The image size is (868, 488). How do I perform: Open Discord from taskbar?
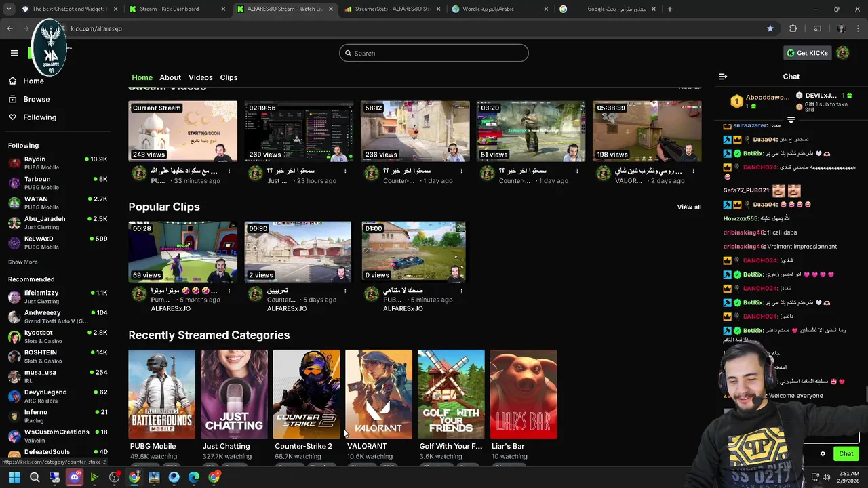[75, 477]
